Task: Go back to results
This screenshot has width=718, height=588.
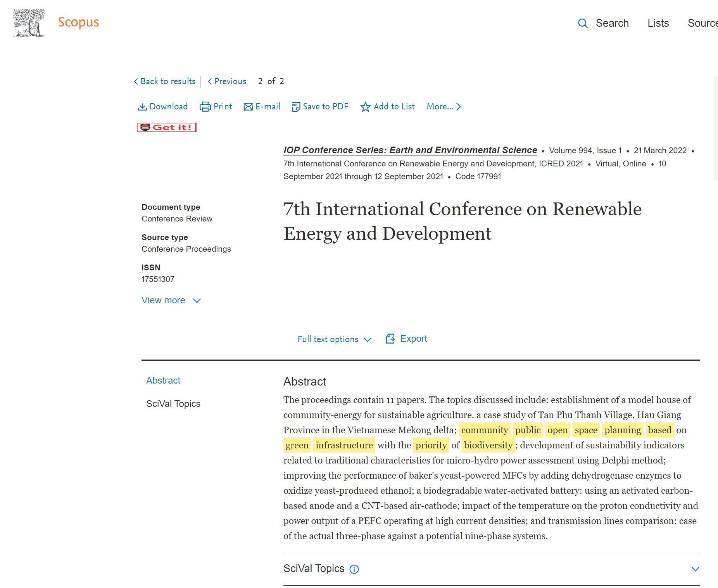Action: point(165,81)
